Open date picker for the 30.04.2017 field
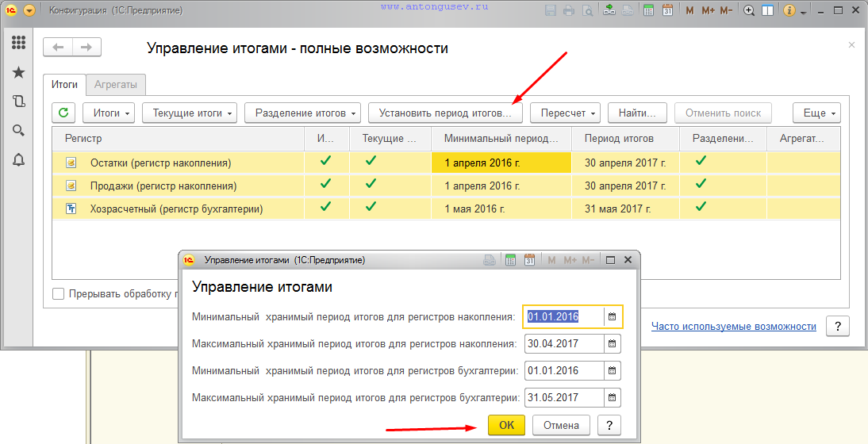 tap(613, 343)
